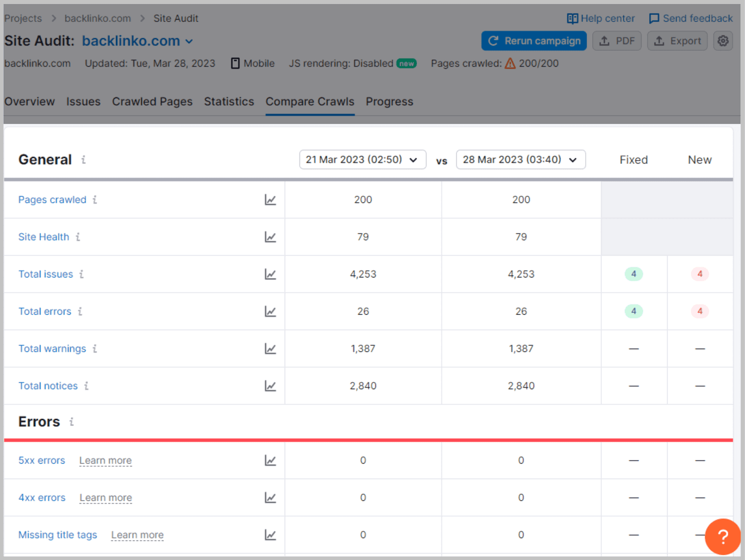Open the Total notices link
This screenshot has width=745, height=560.
coord(48,386)
